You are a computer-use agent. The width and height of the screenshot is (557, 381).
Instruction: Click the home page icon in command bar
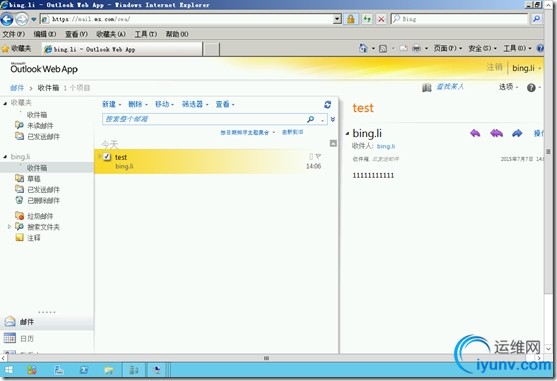point(363,48)
